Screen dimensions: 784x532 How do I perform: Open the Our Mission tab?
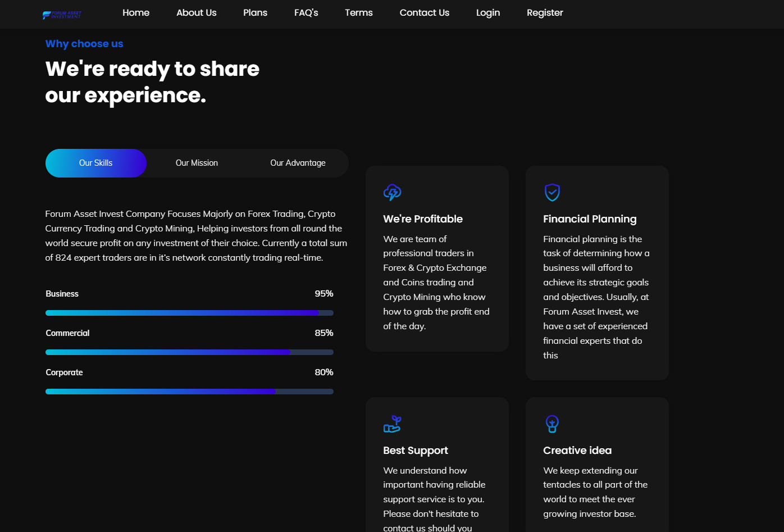197,163
